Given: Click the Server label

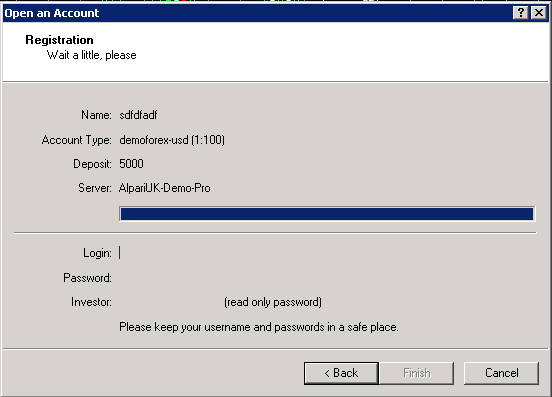Looking at the screenshot, I should pyautogui.click(x=95, y=188).
